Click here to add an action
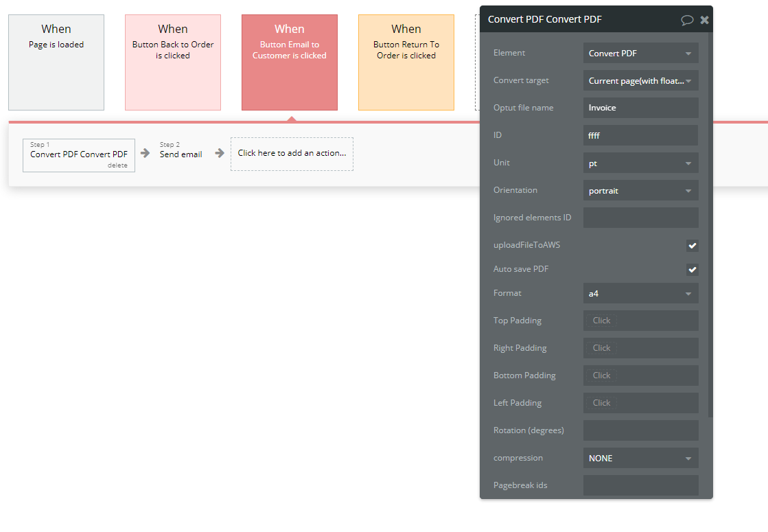This screenshot has width=768, height=532. 292,154
